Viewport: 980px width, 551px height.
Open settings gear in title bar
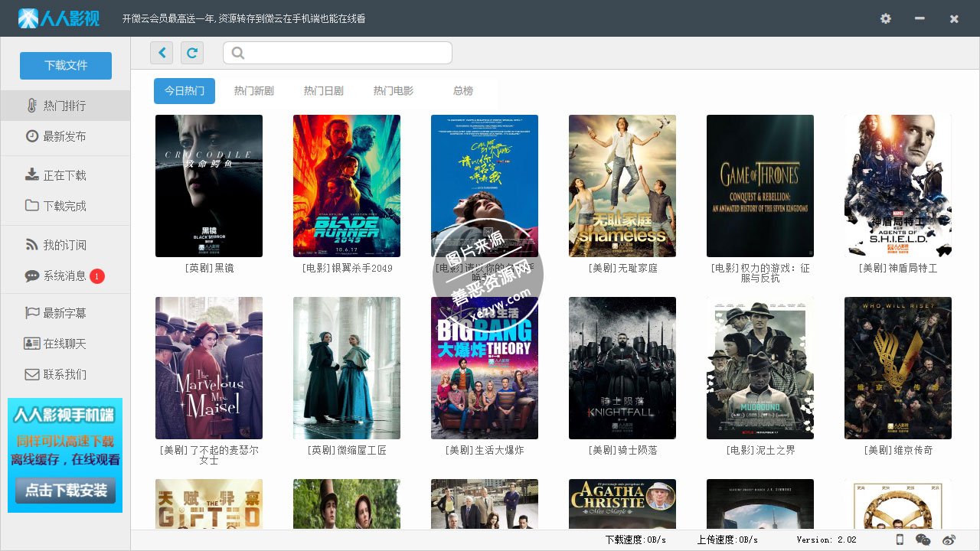click(x=886, y=18)
